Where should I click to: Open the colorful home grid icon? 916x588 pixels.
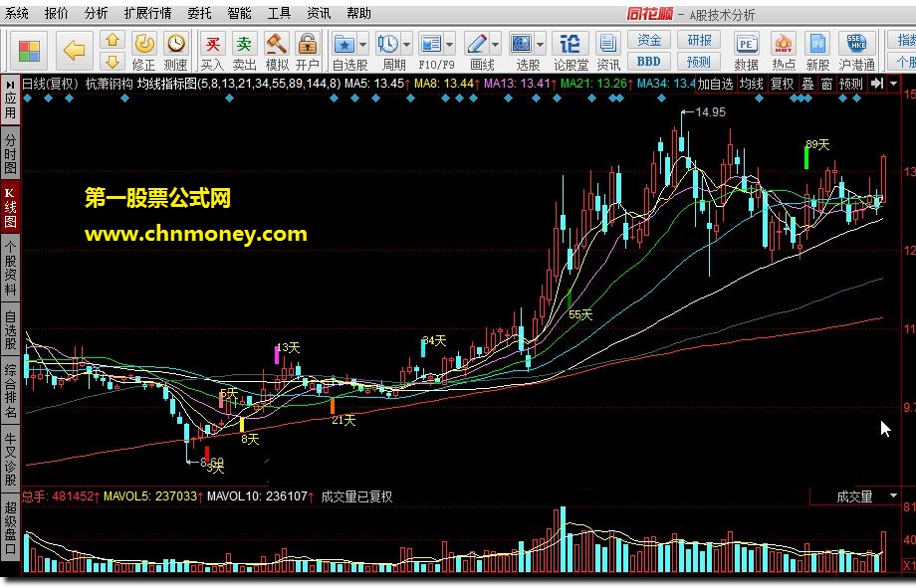pyautogui.click(x=29, y=52)
